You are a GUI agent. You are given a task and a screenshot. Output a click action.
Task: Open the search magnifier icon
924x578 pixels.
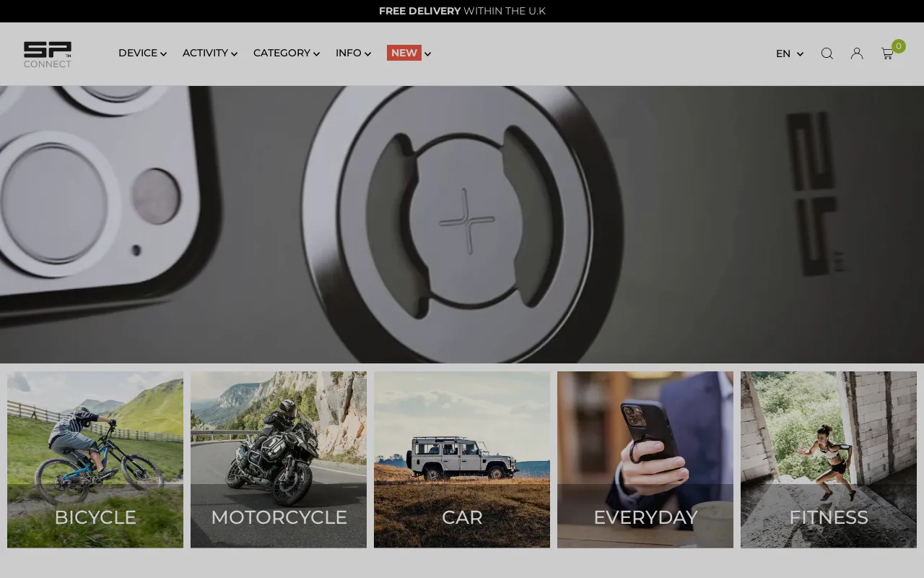[827, 53]
